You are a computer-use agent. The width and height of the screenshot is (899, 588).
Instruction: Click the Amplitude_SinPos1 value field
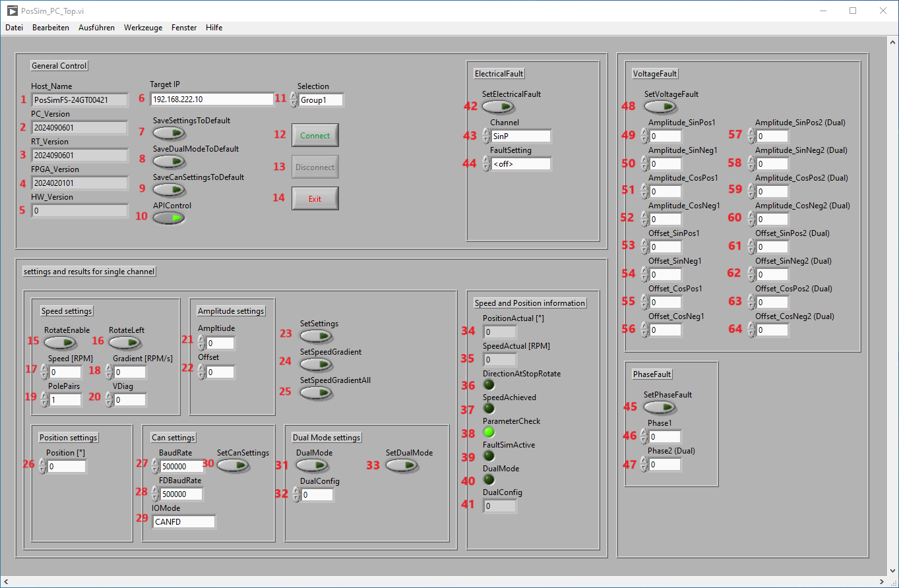pyautogui.click(x=666, y=136)
